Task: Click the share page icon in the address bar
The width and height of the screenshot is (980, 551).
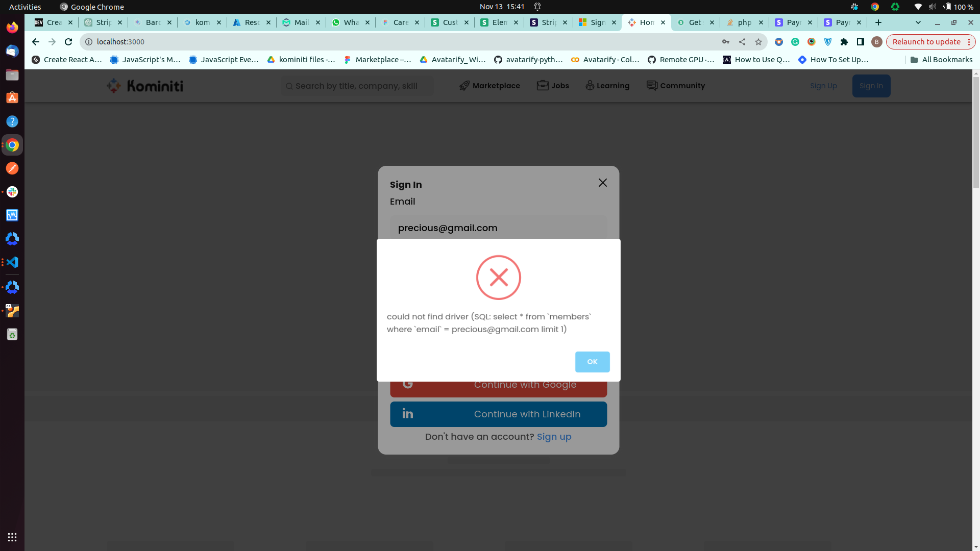Action: [x=742, y=42]
